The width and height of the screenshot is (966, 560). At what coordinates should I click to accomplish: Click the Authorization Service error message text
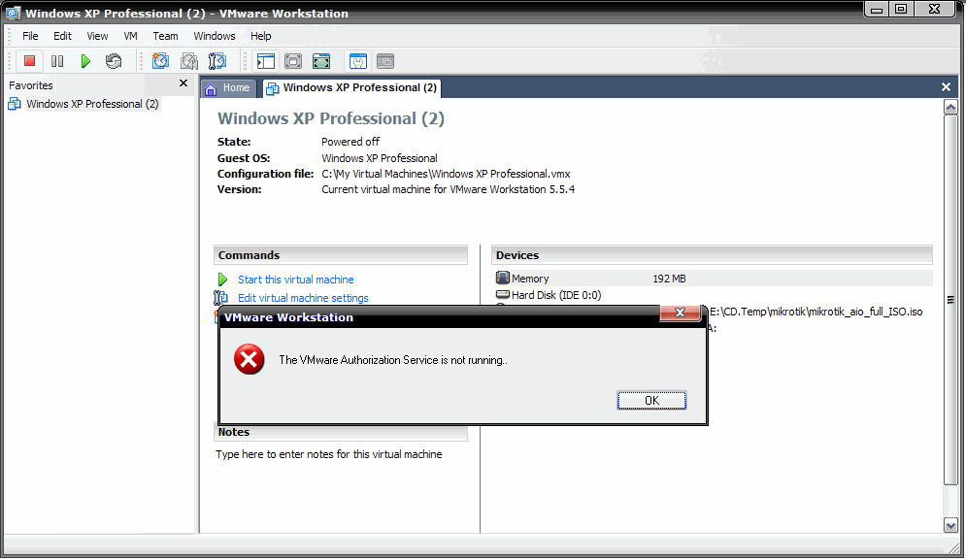tap(393, 360)
